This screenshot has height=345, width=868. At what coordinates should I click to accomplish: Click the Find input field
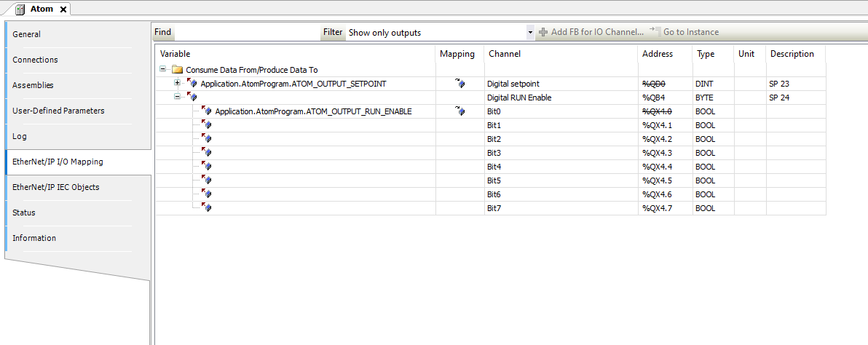pyautogui.click(x=247, y=32)
